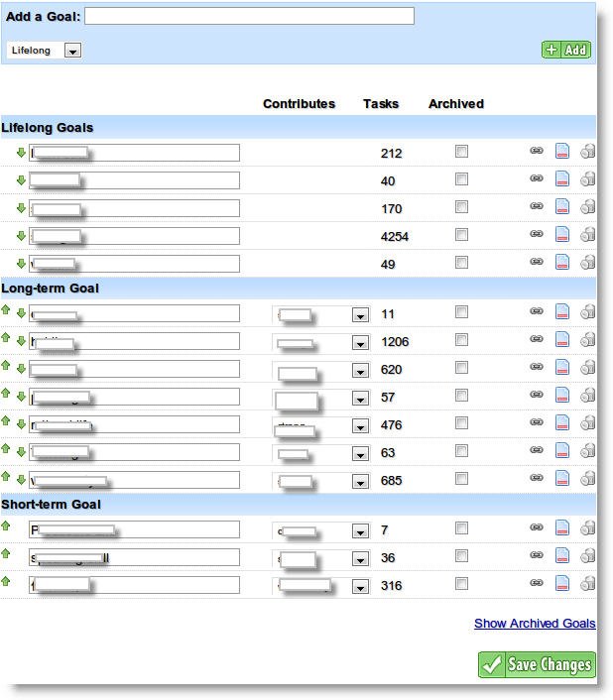The image size is (613, 700).
Task: Open the Lifelong goal type dropdown
Action: (x=44, y=50)
